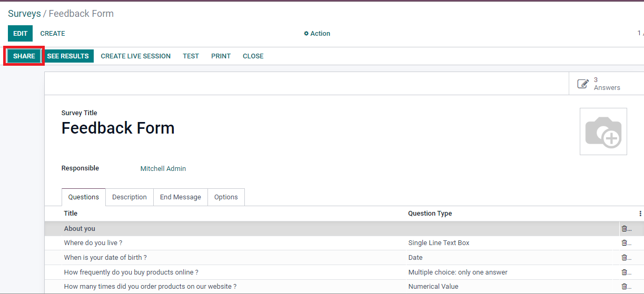Trash the 'order products on our website' question
Screen dimensions: 644x294
tap(624, 287)
